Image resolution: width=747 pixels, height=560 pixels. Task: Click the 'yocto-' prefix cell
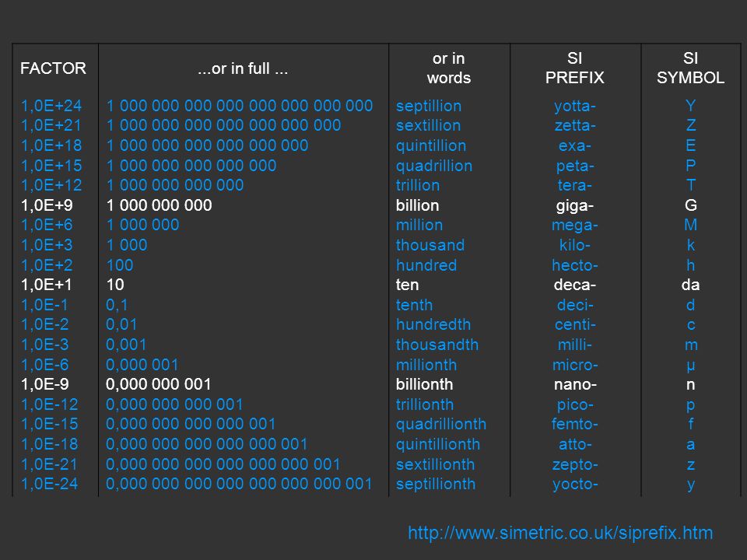tap(575, 485)
